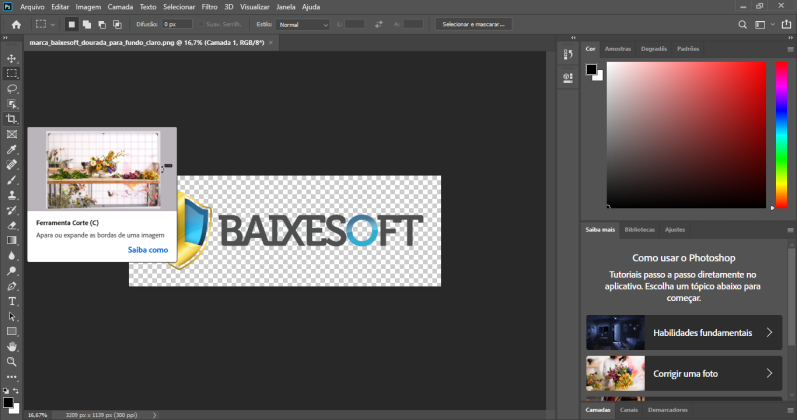The width and height of the screenshot is (797, 420).
Task: Click the share icon top right
Action: point(786,24)
